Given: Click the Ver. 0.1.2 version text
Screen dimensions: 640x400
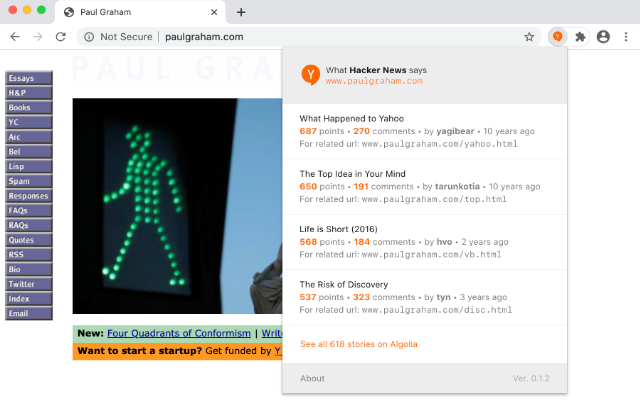Looking at the screenshot, I should tap(531, 378).
